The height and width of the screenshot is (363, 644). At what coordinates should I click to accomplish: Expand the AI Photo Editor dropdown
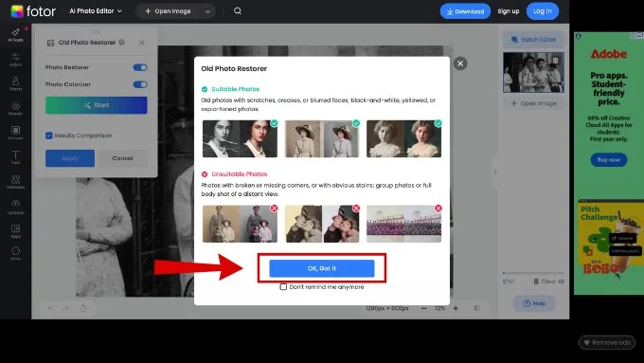tap(96, 11)
